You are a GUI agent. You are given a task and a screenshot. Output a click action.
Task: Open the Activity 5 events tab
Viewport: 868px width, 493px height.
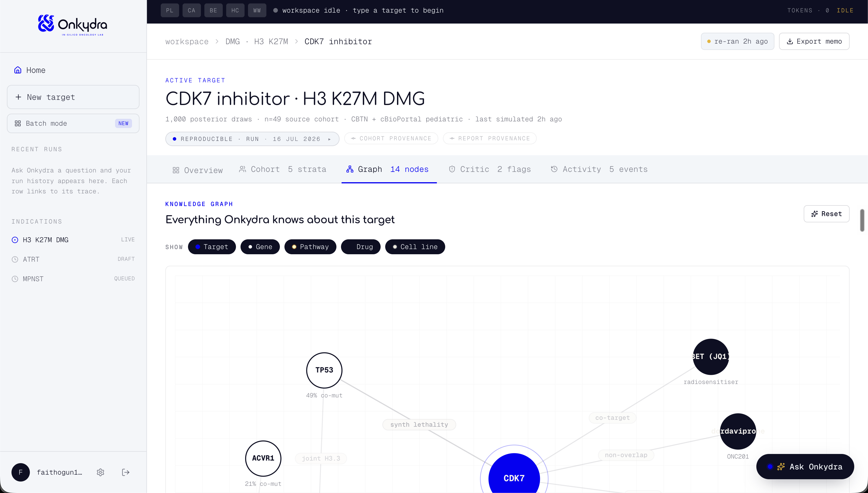pyautogui.click(x=599, y=169)
